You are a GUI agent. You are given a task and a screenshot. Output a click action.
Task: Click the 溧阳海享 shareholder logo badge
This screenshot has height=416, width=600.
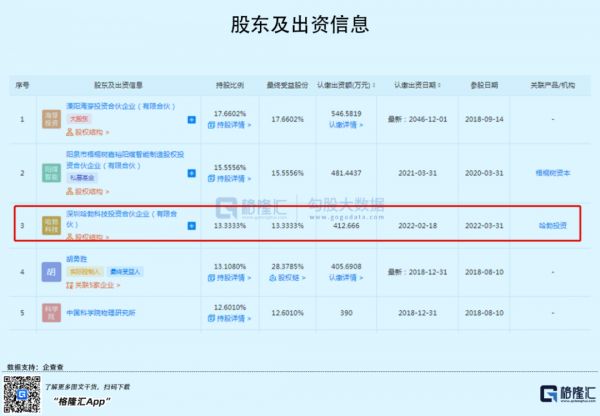click(x=50, y=120)
